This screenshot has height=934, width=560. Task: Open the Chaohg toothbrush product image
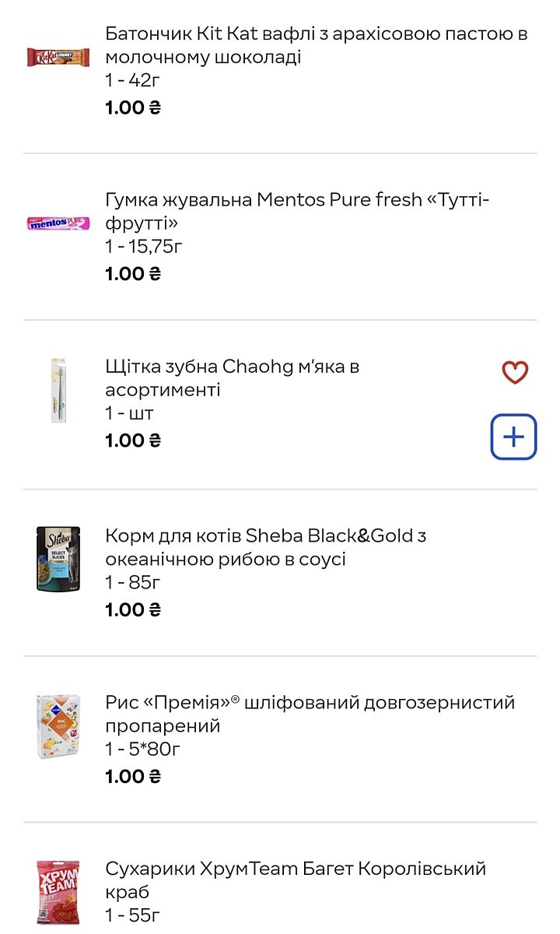coord(58,391)
